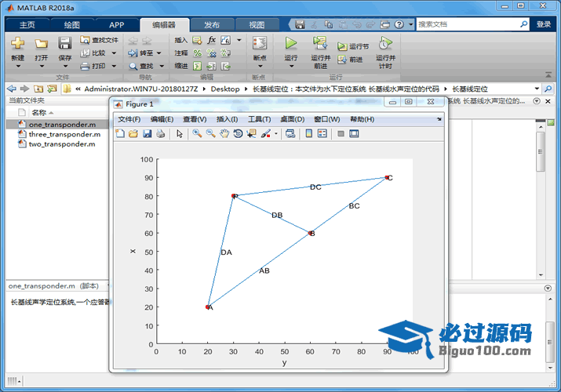The image size is (561, 392).
Task: Click the up-one-folder icon in the path bar
Action: point(38,89)
